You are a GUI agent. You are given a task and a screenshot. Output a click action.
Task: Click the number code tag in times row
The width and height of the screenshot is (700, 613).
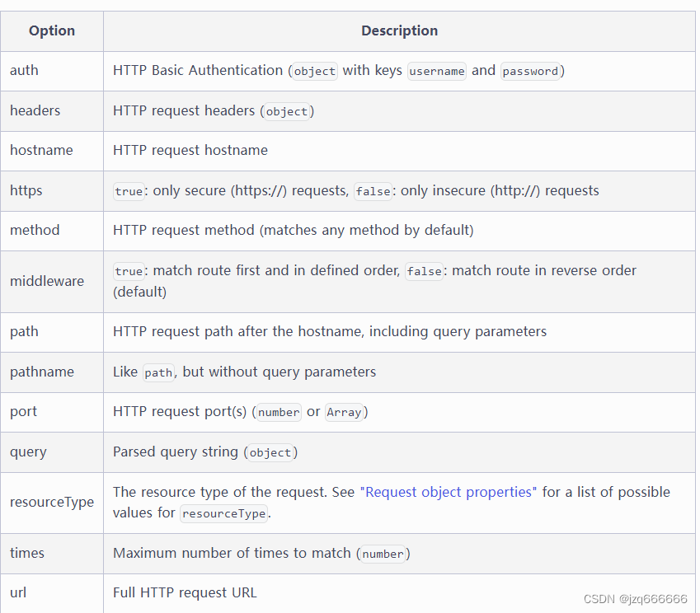383,555
